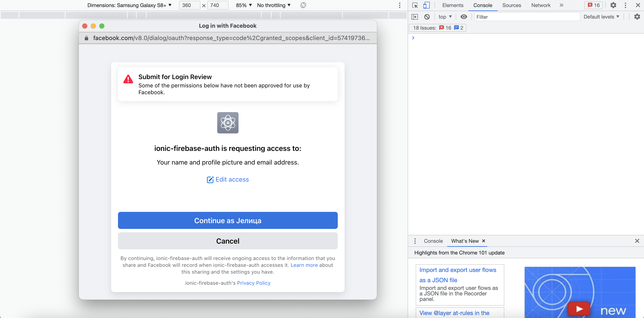Close the What's New tab

pyautogui.click(x=483, y=241)
